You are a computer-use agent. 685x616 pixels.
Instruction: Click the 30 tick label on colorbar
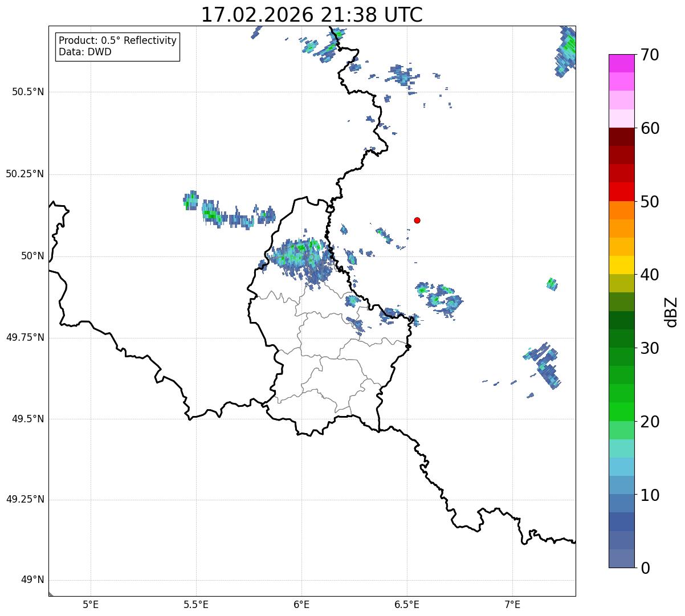[650, 348]
